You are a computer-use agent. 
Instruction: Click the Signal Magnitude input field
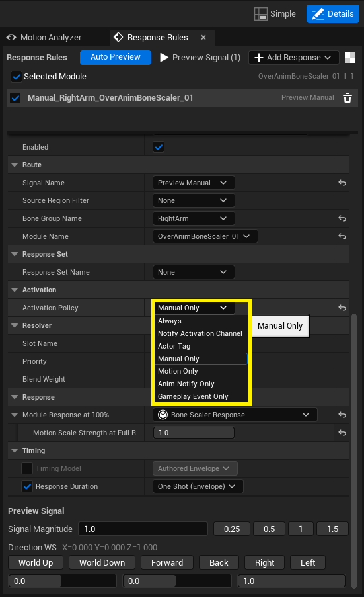143,529
